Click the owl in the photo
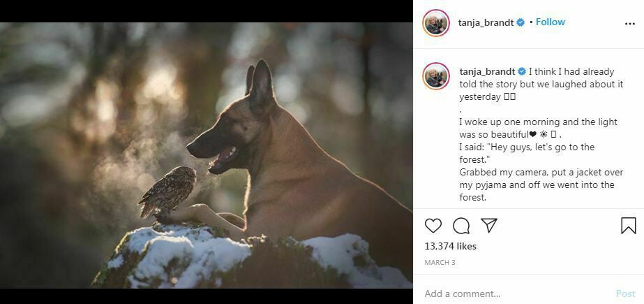The image size is (644, 304). click(167, 189)
